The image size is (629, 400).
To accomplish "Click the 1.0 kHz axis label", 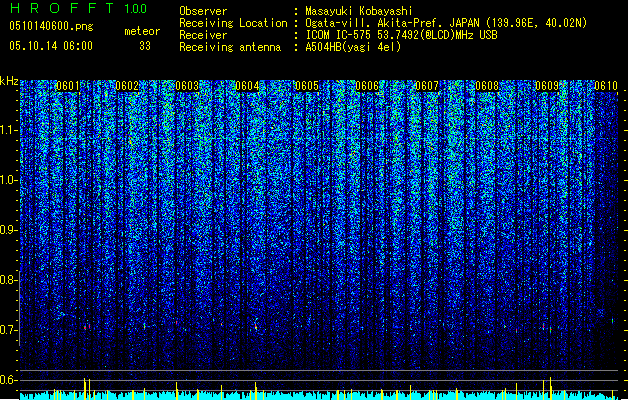I will (x=9, y=180).
